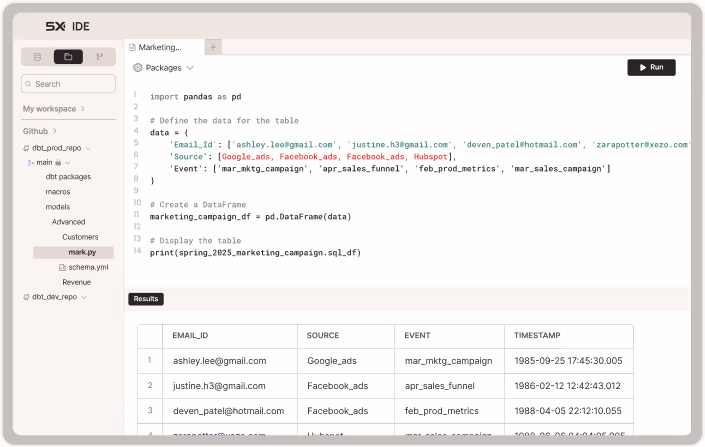The width and height of the screenshot is (705, 447).
Task: Click into the Search input field
Action: pyautogui.click(x=68, y=84)
